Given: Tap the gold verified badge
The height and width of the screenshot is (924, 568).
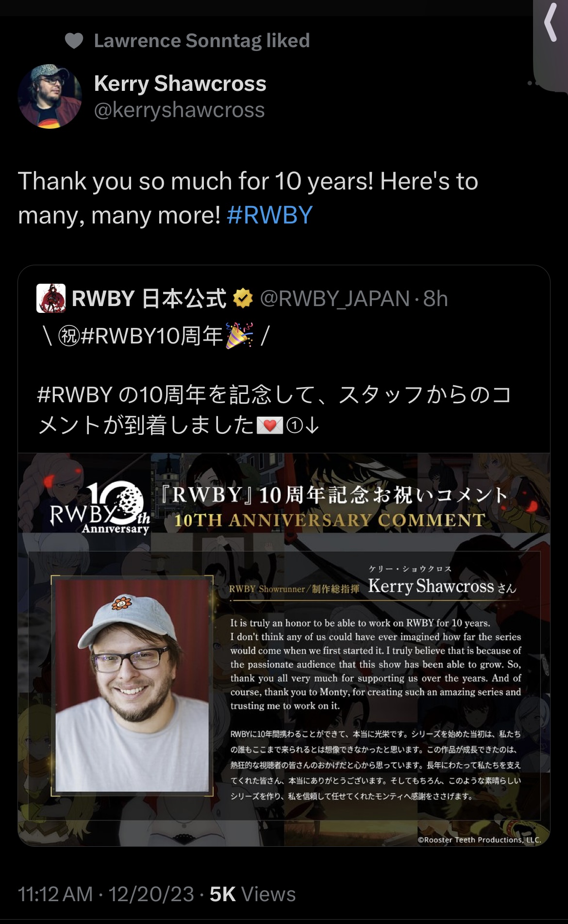Looking at the screenshot, I should pyautogui.click(x=243, y=299).
